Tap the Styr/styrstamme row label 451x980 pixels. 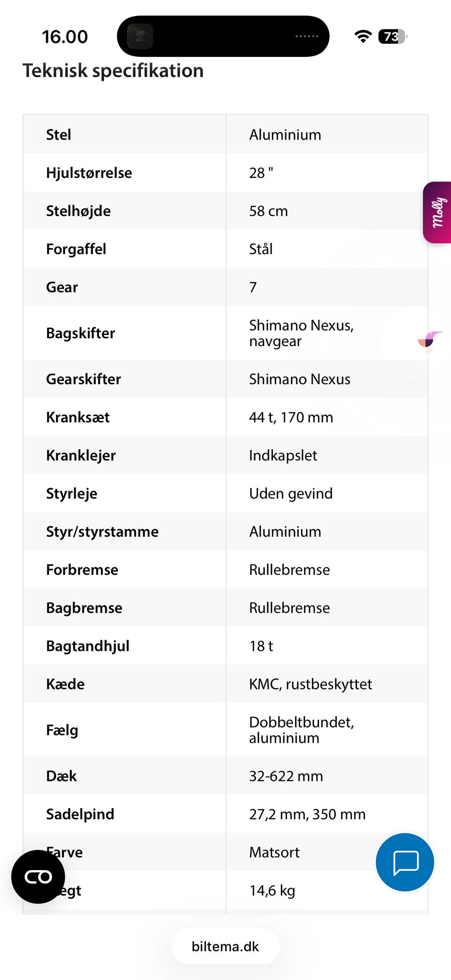tap(102, 532)
